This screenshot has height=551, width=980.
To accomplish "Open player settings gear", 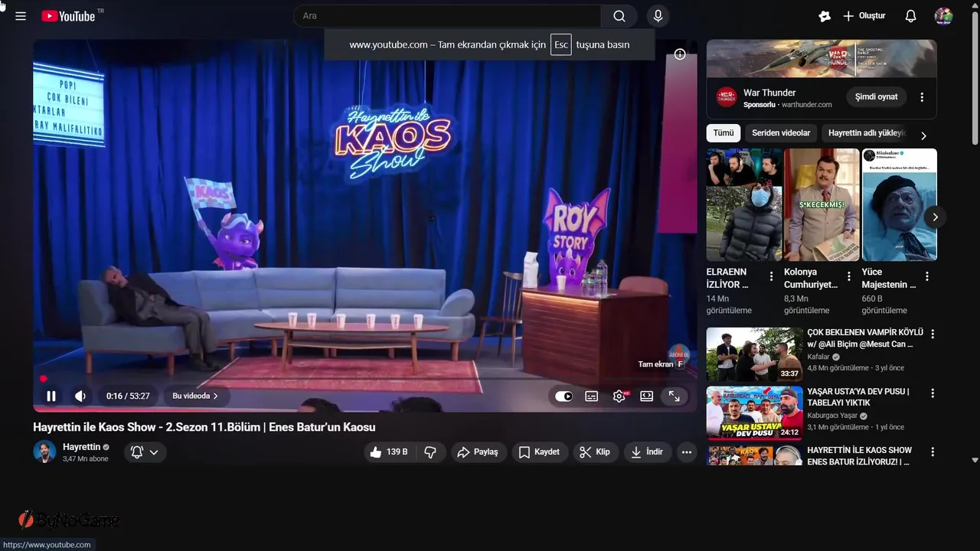I will 619,396.
